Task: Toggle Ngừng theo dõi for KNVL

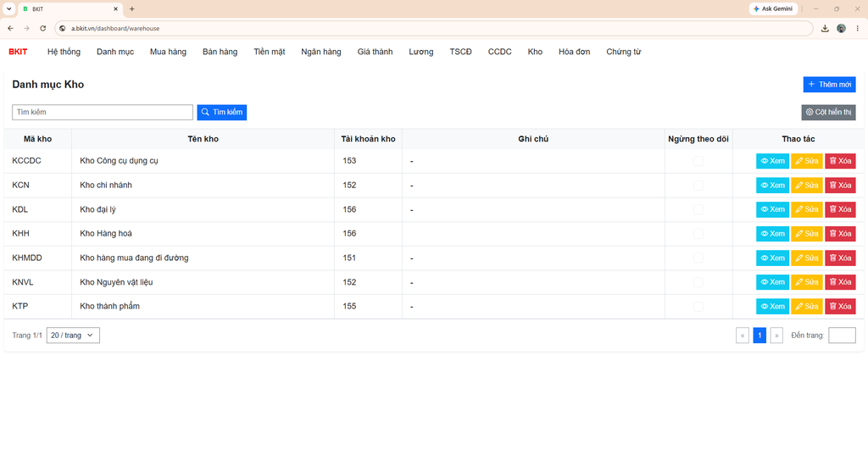Action: [x=698, y=282]
